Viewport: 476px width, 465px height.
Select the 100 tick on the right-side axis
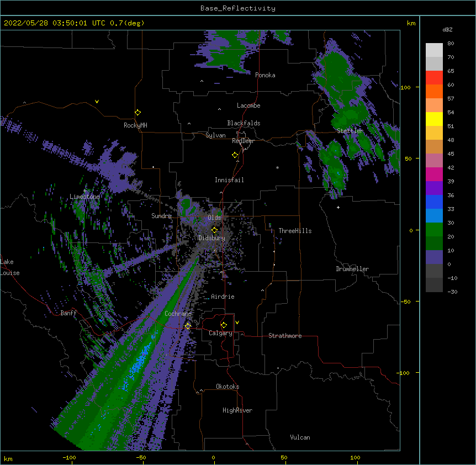pos(405,87)
